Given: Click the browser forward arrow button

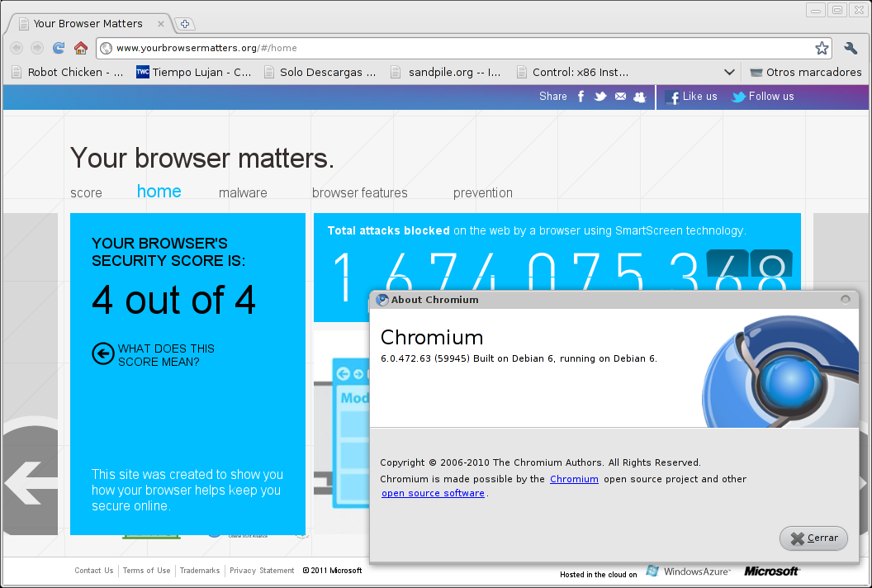Looking at the screenshot, I should pos(36,49).
